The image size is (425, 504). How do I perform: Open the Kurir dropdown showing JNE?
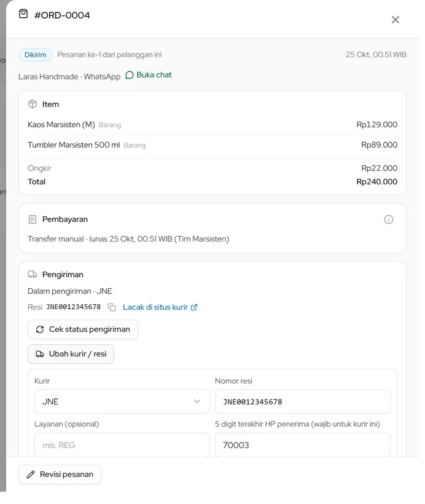coord(122,401)
